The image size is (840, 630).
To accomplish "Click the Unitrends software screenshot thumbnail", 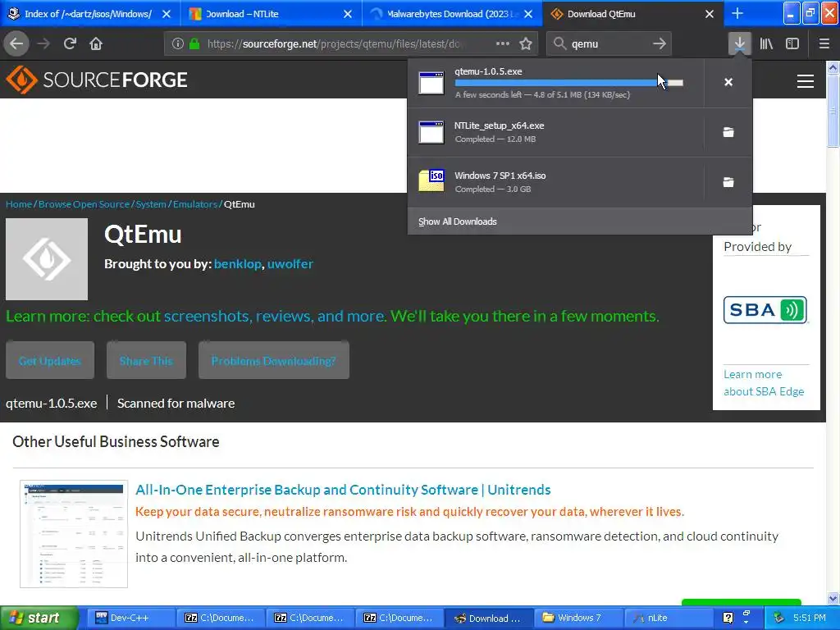I will click(x=74, y=533).
